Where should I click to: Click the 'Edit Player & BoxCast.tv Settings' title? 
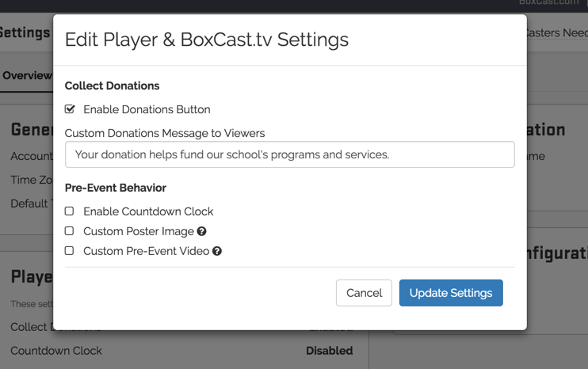click(206, 40)
